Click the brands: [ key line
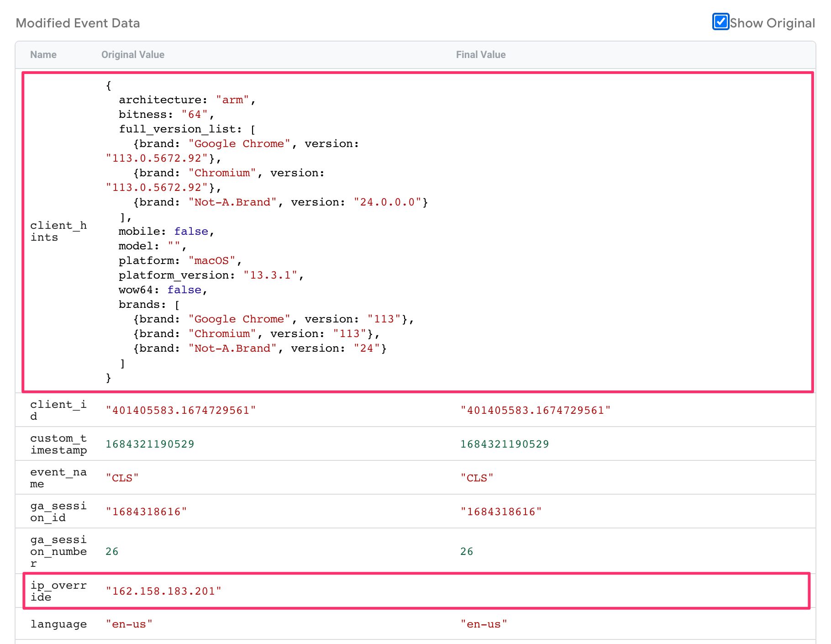 (x=149, y=305)
